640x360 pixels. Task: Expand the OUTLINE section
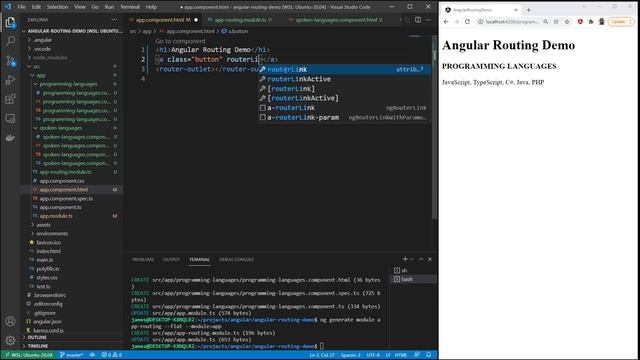click(x=37, y=338)
